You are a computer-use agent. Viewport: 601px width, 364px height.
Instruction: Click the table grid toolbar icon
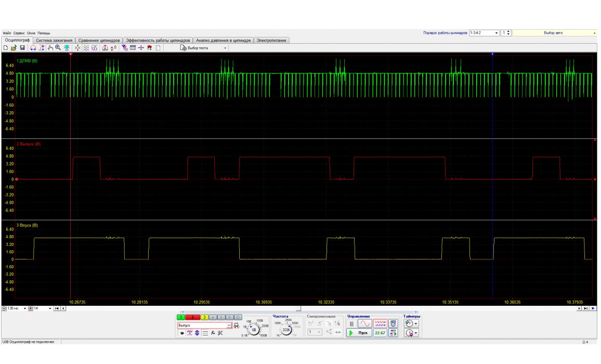point(133,48)
